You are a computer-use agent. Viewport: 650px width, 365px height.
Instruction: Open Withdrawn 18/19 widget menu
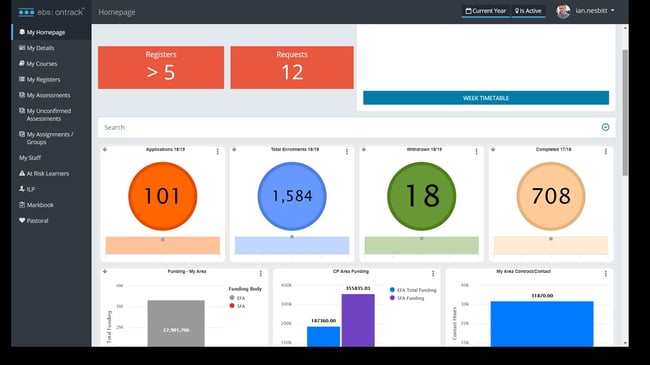click(476, 151)
